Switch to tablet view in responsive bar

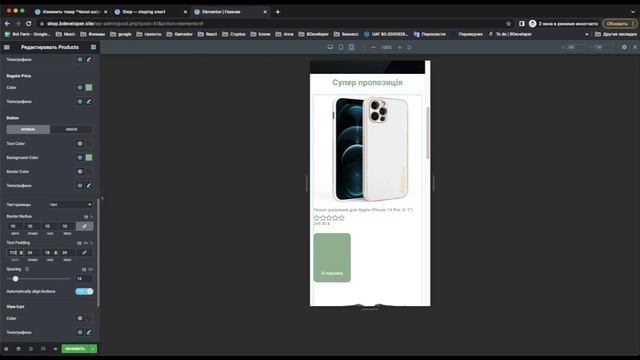[341, 47]
